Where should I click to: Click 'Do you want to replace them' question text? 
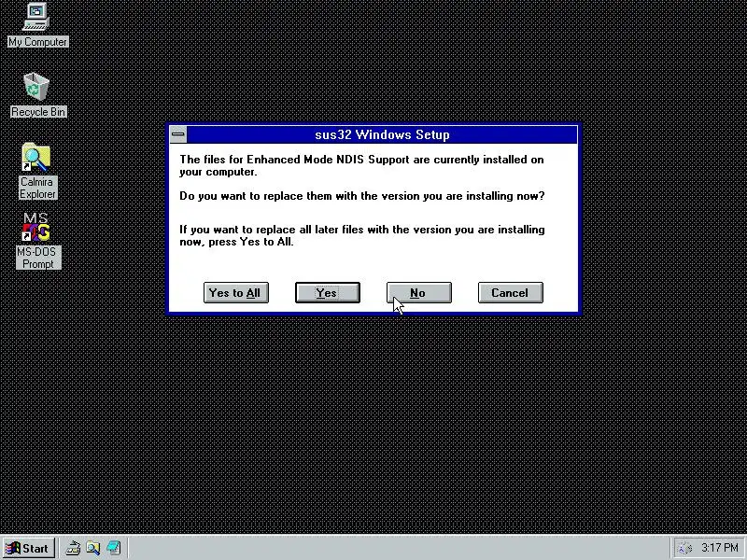[x=362, y=196]
